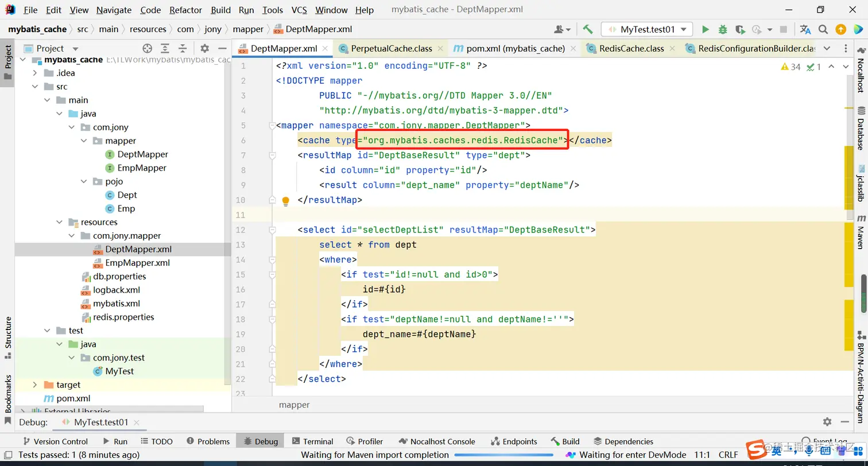Run with coverage from the top toolbar
This screenshot has width=868, height=466.
[740, 29]
